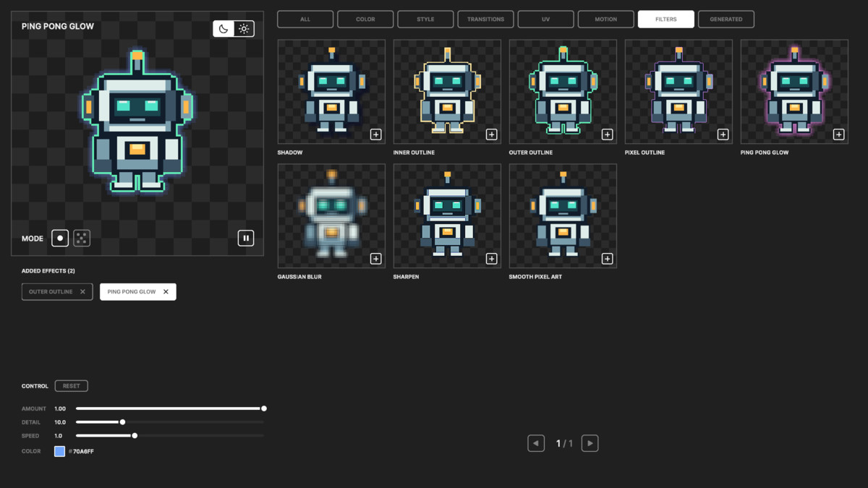
Task: Open the Motion tab
Action: tap(605, 20)
